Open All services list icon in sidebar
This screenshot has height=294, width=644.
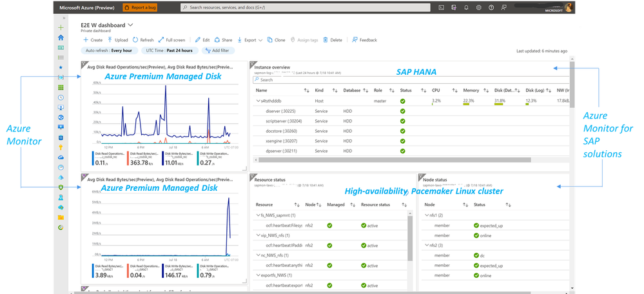click(61, 57)
